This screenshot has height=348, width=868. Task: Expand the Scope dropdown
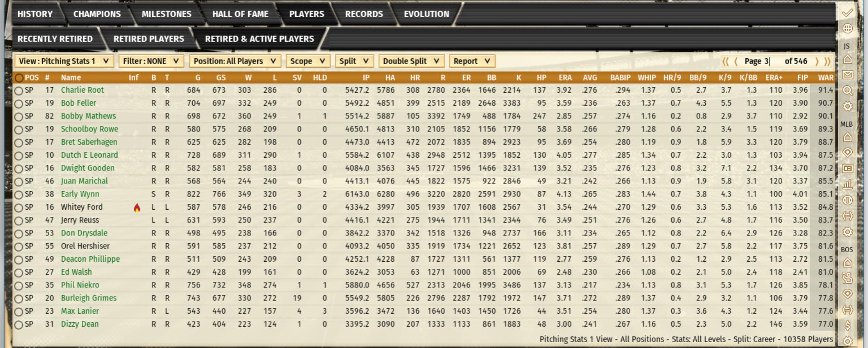click(308, 61)
